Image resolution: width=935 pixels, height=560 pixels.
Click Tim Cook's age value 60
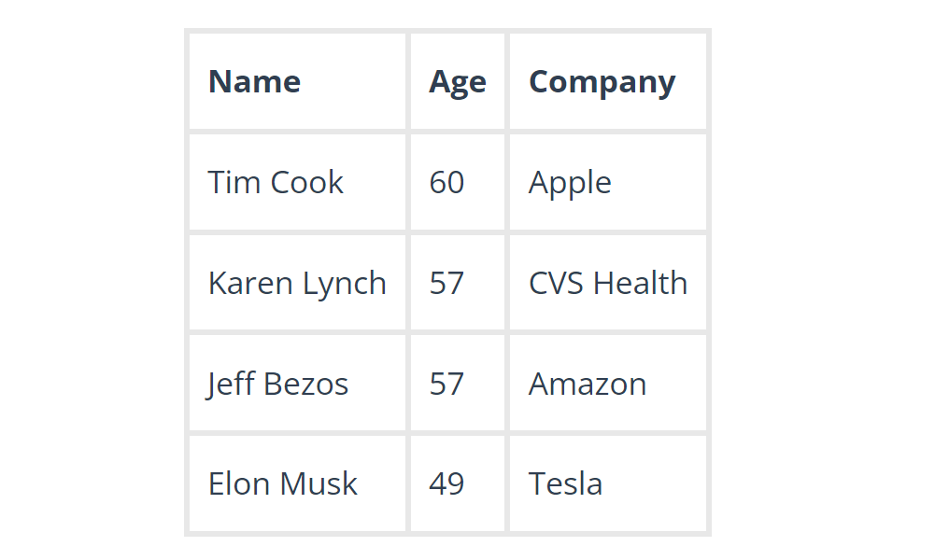446,182
